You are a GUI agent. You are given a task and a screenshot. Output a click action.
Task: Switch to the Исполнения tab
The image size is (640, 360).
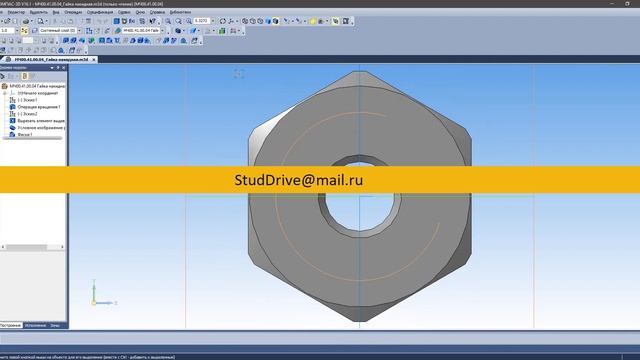35,325
